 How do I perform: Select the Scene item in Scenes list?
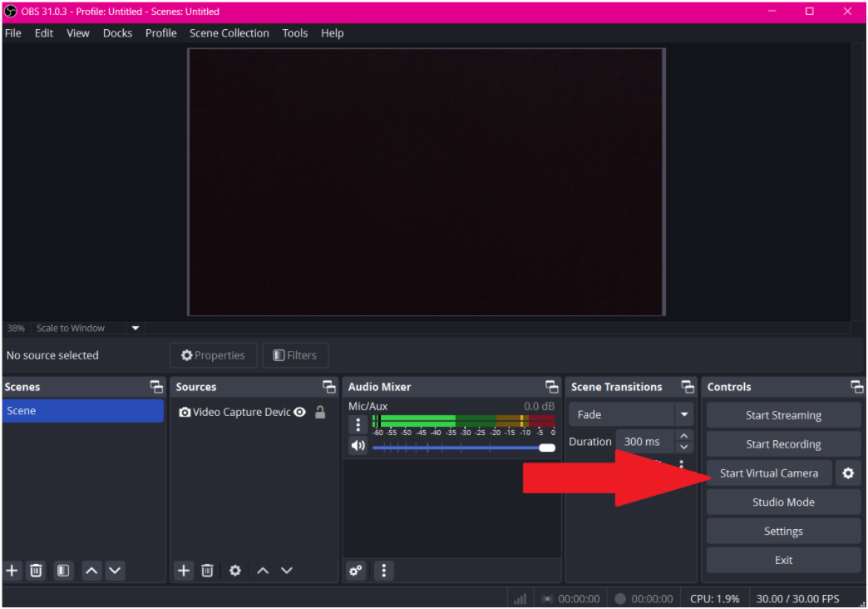83,411
